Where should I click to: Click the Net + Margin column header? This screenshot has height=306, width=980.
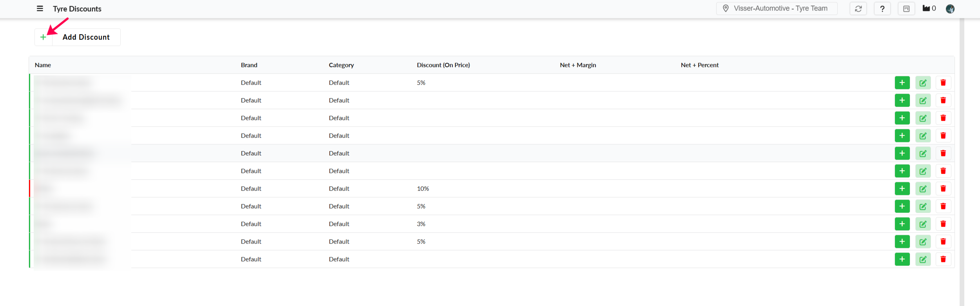pos(577,65)
